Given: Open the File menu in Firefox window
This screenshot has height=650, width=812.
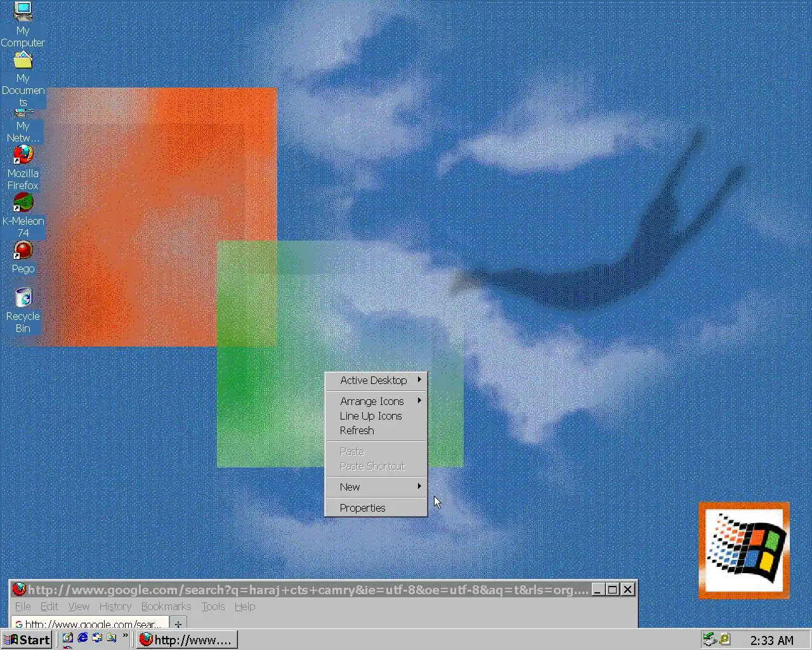Looking at the screenshot, I should [23, 606].
